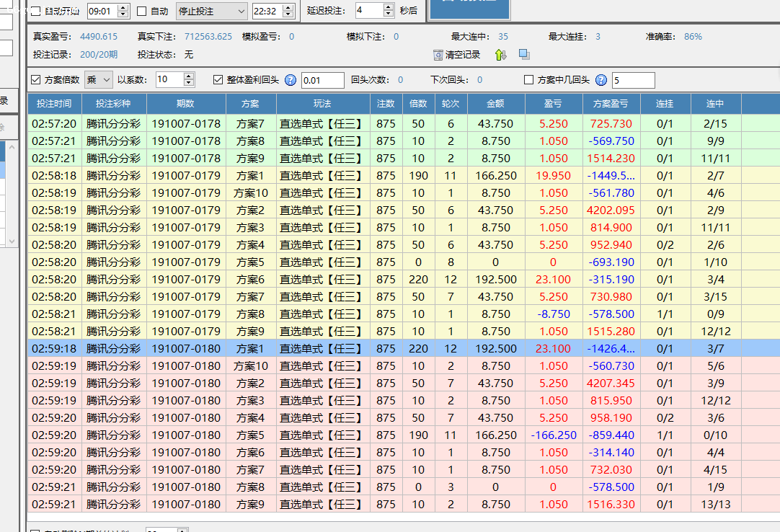Select the 方案10 cell in period 191007-0180
This screenshot has height=532, width=780.
(x=251, y=365)
